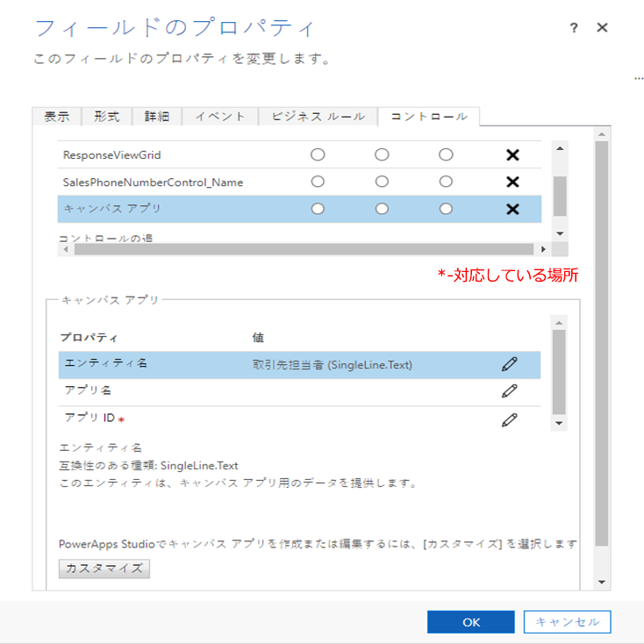Switch to the 詳細 tab
The width and height of the screenshot is (644, 644).
pyautogui.click(x=157, y=117)
